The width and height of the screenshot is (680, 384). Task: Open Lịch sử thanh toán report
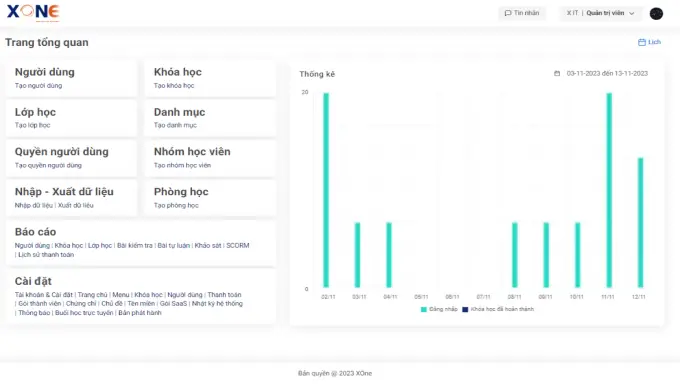click(46, 255)
